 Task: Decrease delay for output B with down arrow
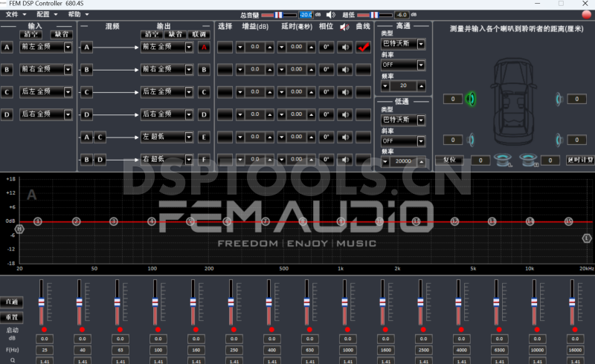point(282,70)
